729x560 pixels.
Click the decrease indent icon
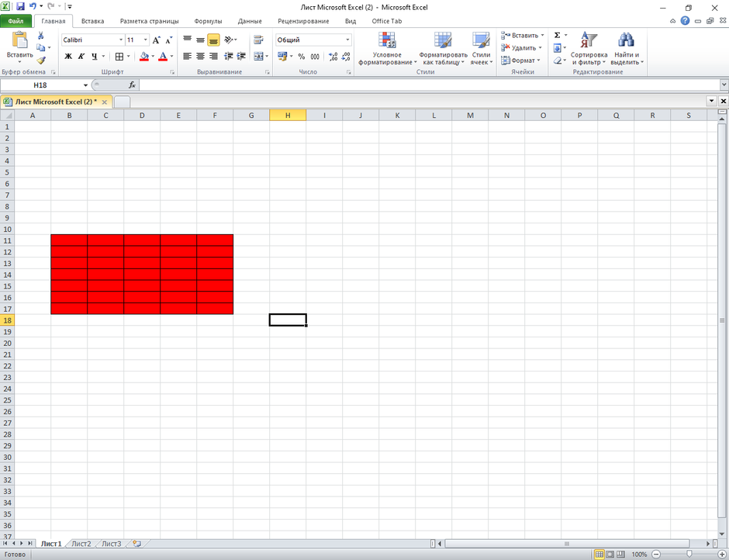(x=228, y=57)
